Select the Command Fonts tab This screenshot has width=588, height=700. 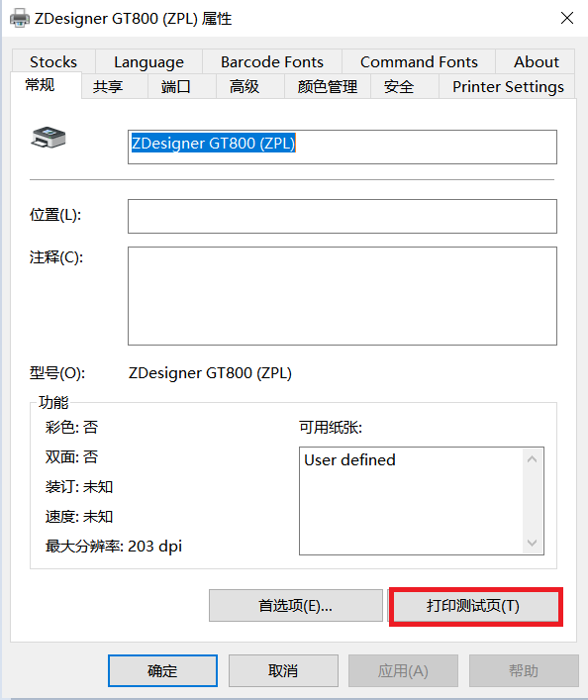[419, 61]
